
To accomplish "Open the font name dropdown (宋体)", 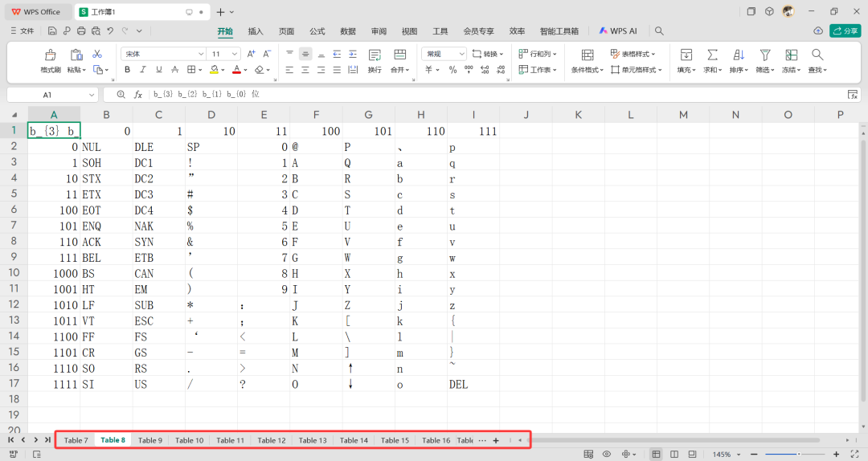I will pyautogui.click(x=163, y=54).
